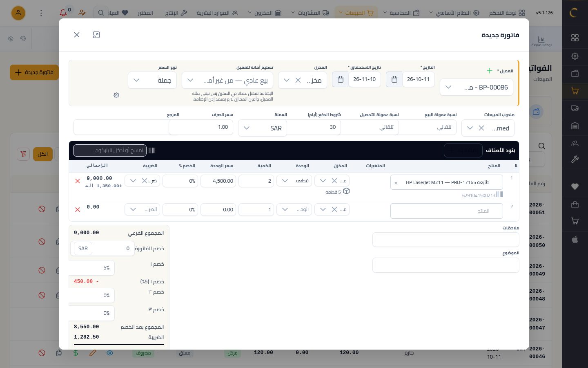
Task: Click the discount 1 percentage field
Action: tap(92, 268)
